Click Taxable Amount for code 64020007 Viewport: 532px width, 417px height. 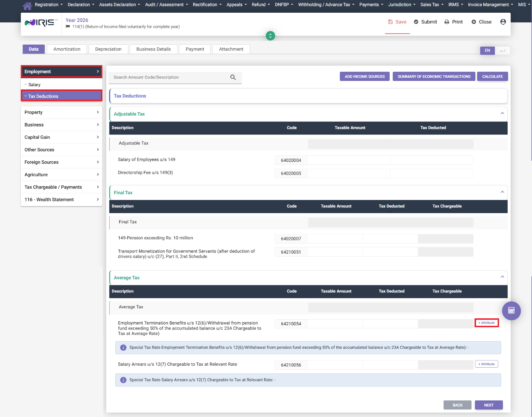click(335, 239)
